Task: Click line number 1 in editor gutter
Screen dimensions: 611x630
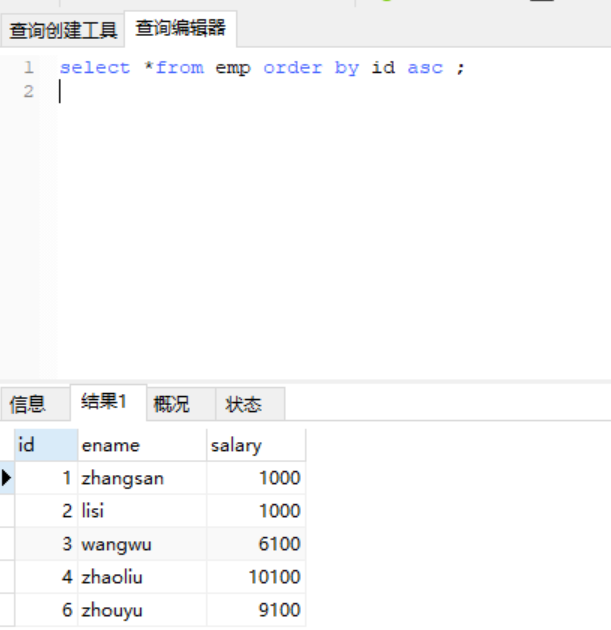Action: (29, 68)
